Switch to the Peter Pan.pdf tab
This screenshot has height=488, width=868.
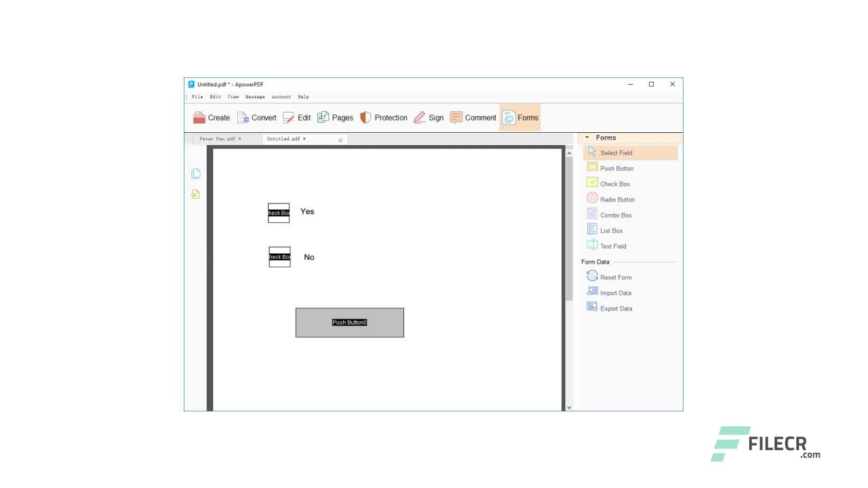pos(222,139)
